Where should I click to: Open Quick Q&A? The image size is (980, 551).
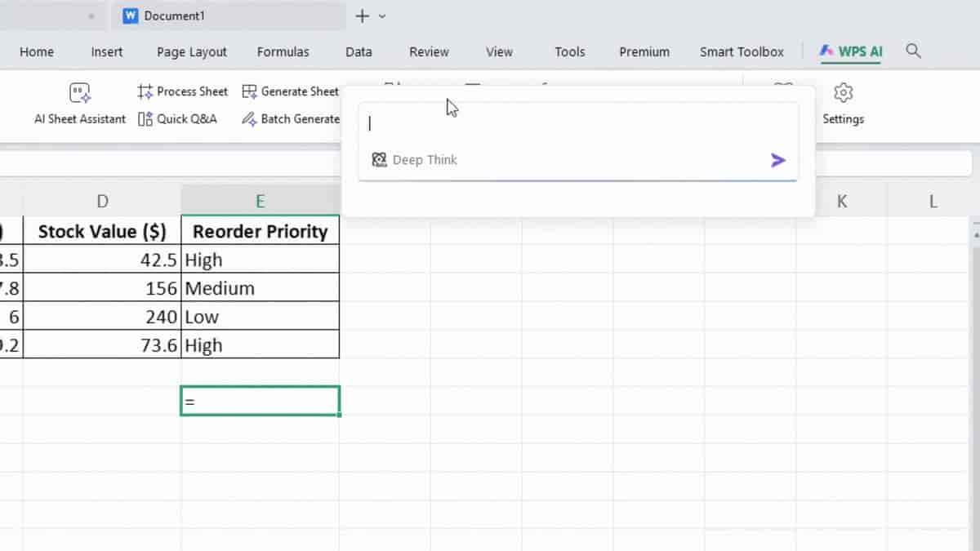[x=177, y=119]
